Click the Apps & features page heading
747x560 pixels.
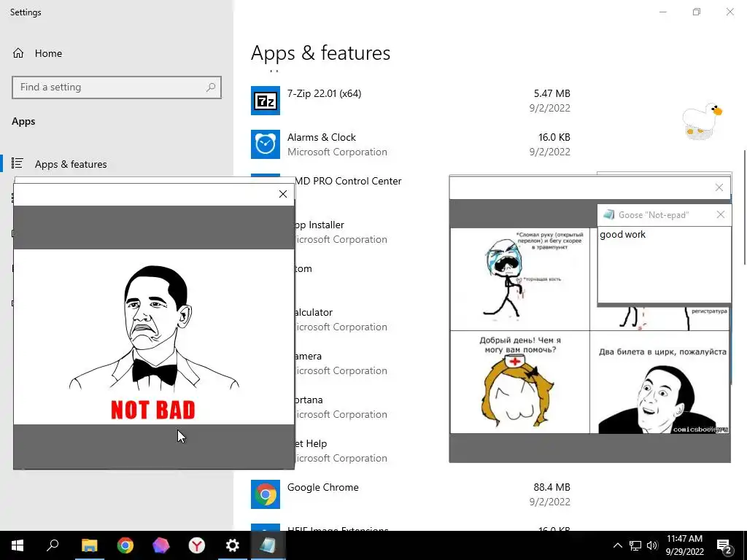pyautogui.click(x=321, y=52)
